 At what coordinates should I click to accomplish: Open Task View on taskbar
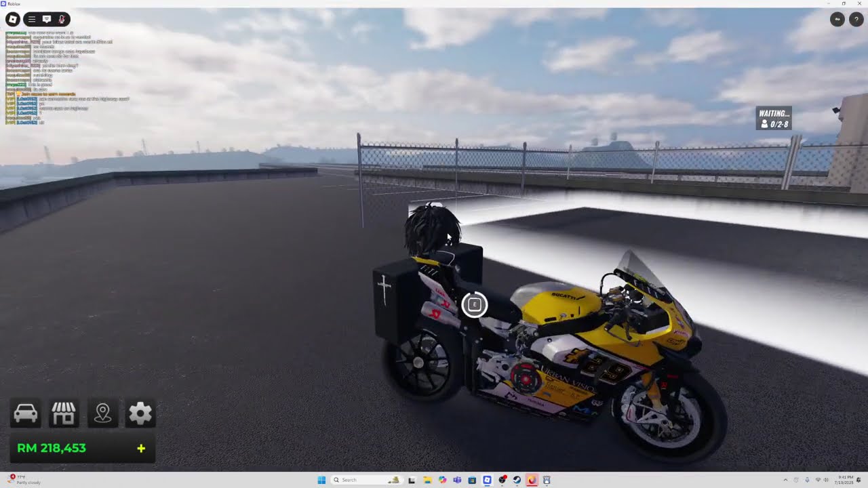(412, 480)
